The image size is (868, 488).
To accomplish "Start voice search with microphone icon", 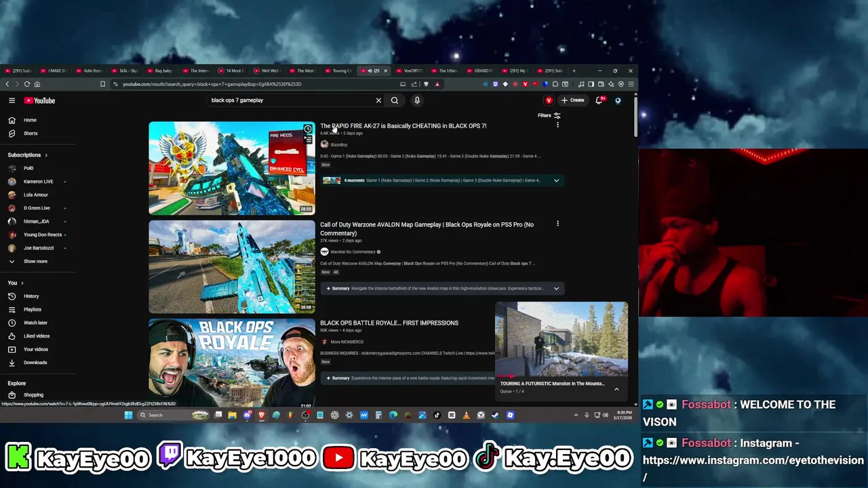I will pyautogui.click(x=417, y=100).
